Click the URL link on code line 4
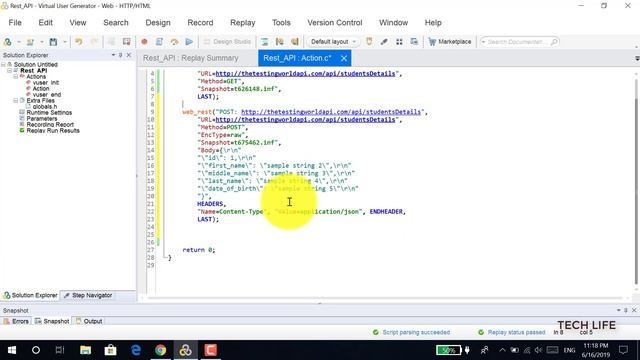Viewport: 640px width, 360px height. [305, 73]
